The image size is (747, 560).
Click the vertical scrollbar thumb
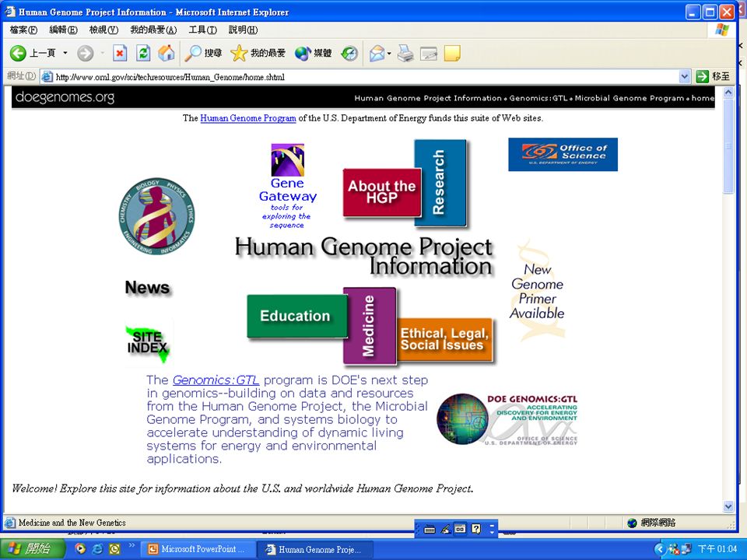click(728, 146)
